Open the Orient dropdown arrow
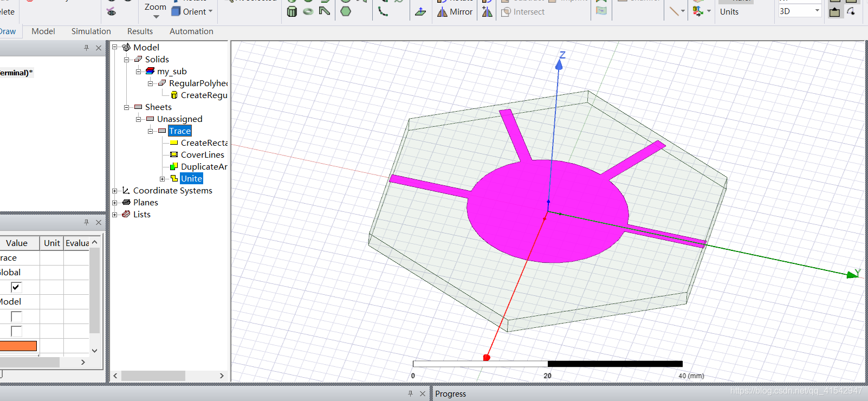 click(211, 11)
